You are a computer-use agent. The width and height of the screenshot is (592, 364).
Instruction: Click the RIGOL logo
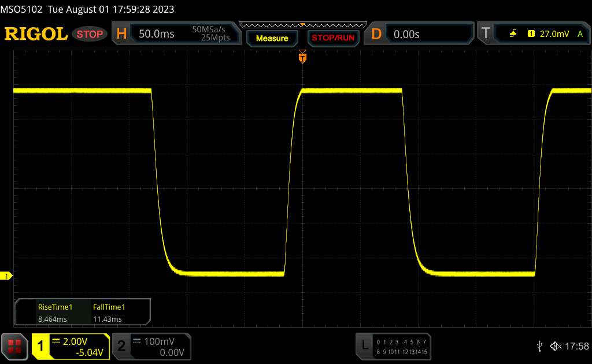tap(36, 34)
